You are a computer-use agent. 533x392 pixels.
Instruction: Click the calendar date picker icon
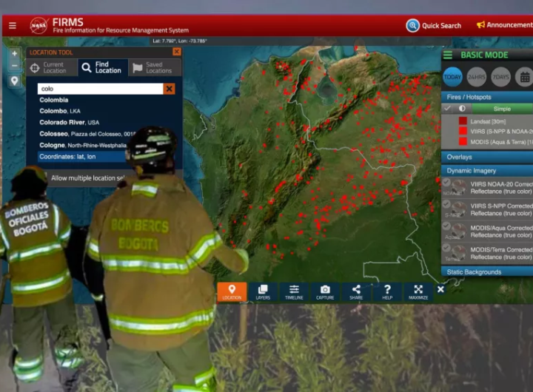click(x=524, y=77)
